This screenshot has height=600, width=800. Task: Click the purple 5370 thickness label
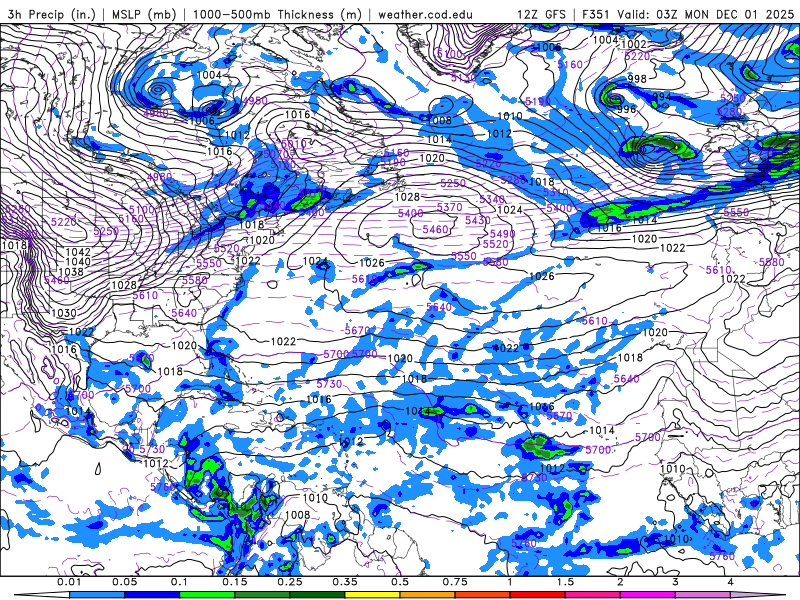tap(449, 207)
